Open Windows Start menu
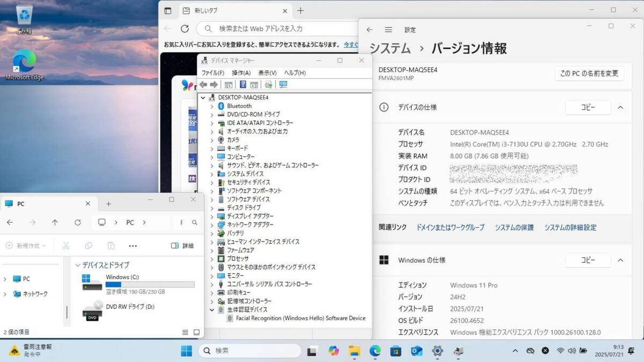 186,351
